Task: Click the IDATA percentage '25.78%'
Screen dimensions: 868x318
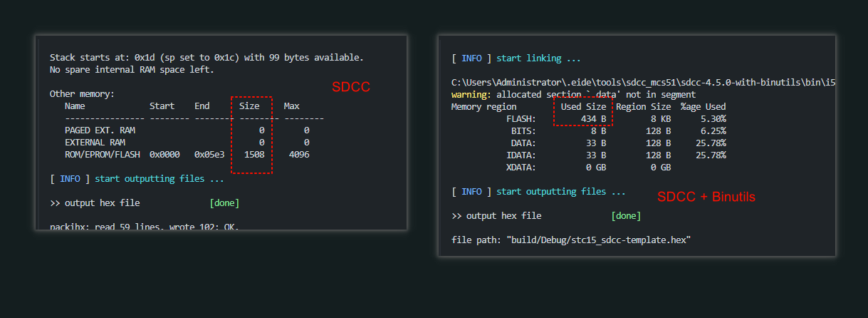Action: 711,155
